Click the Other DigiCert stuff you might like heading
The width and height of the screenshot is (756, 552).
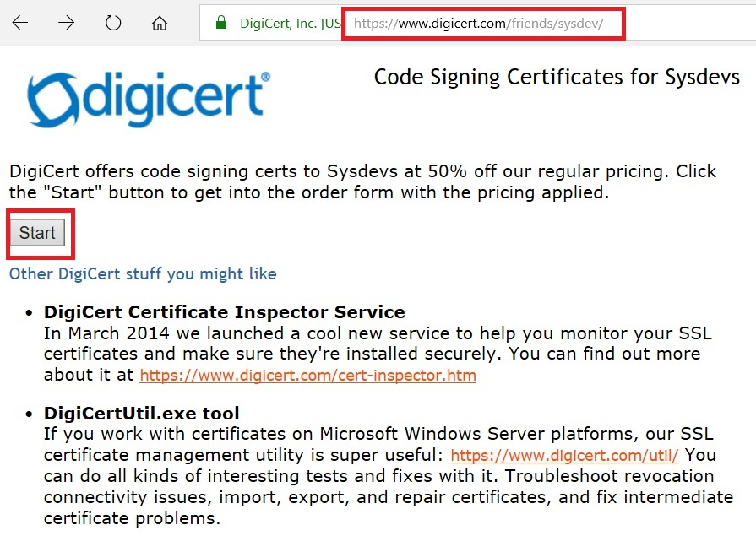click(143, 274)
